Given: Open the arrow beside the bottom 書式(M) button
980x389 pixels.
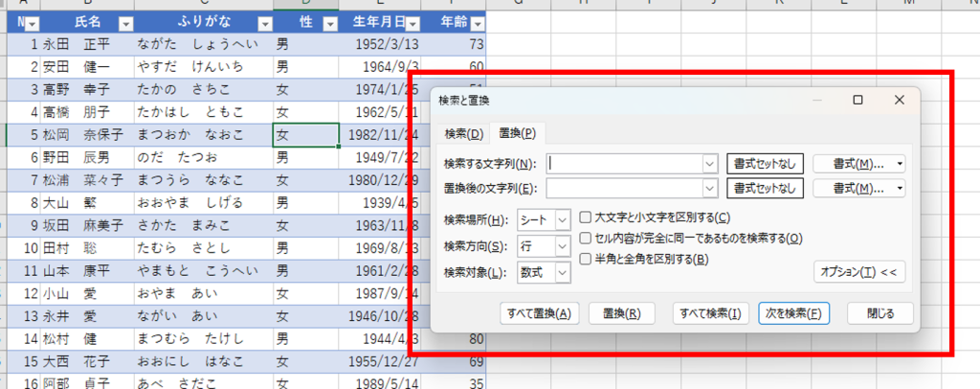Looking at the screenshot, I should coord(900,189).
